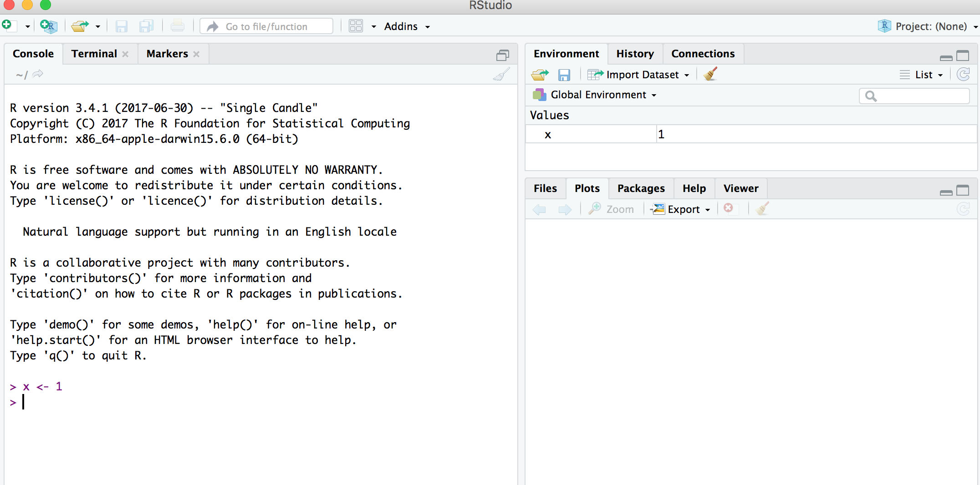Screen dimensions: 980x485
Task: Close the Markers tab
Action: [x=196, y=54]
